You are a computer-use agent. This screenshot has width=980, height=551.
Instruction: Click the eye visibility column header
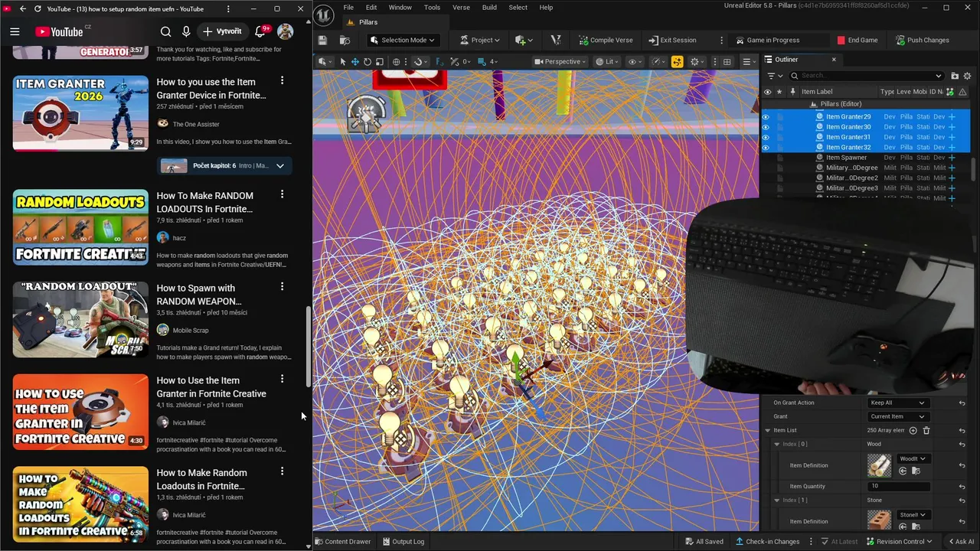pos(767,92)
